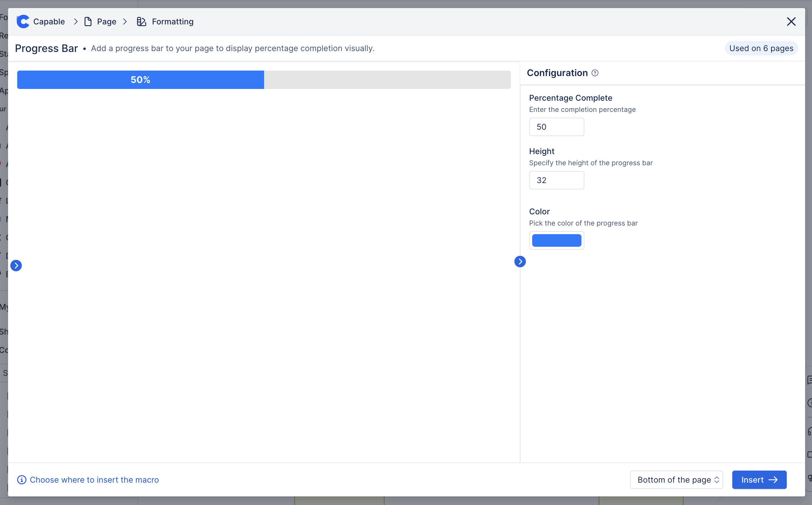Click the Formatting breadcrumb item
Screen dimensions: 812x505
(x=173, y=22)
